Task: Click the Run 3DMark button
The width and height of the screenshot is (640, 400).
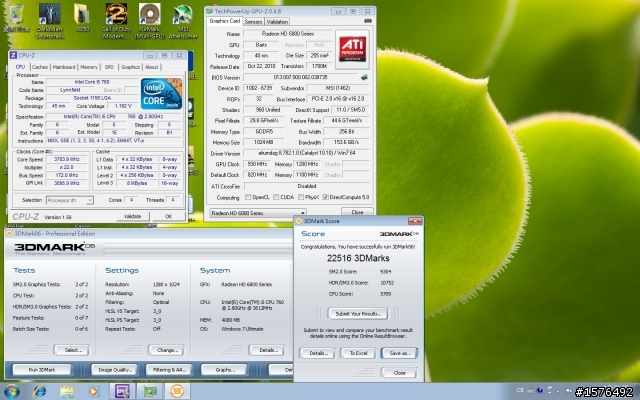Action: (x=42, y=370)
